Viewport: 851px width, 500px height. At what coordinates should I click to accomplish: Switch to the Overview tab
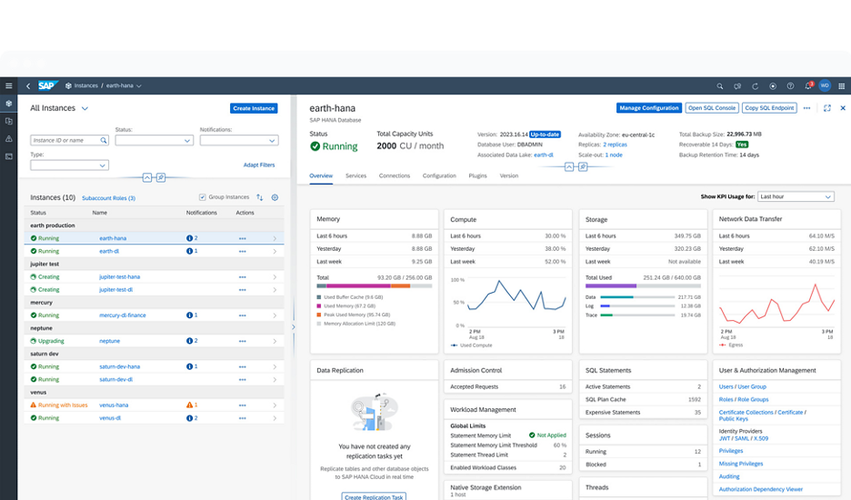[x=321, y=176]
